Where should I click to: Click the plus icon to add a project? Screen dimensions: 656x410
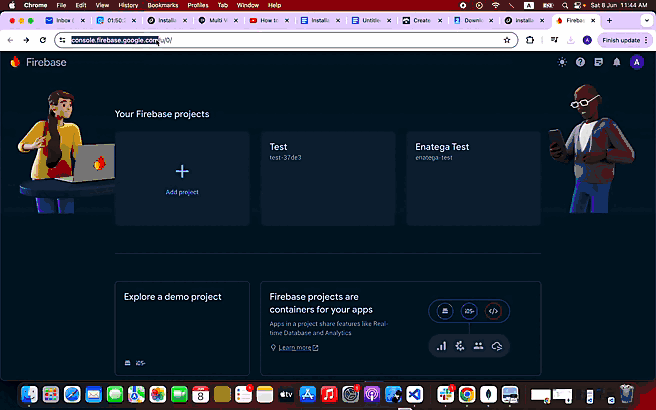pos(182,172)
